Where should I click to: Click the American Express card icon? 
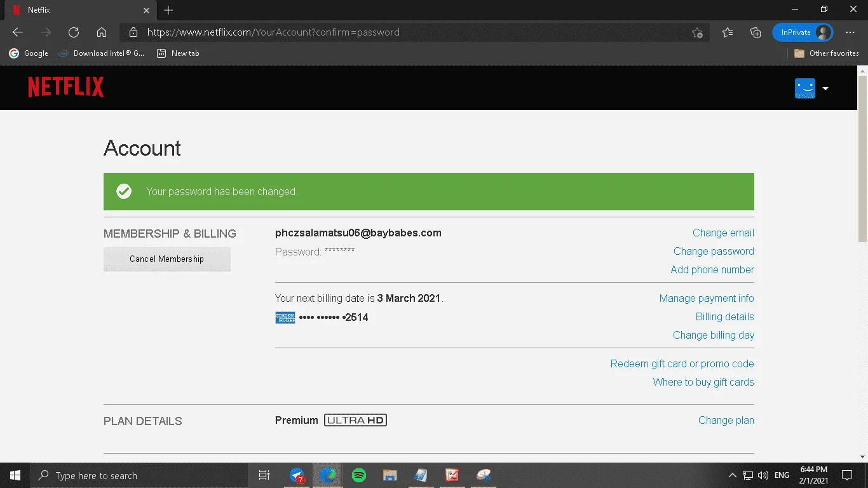285,318
